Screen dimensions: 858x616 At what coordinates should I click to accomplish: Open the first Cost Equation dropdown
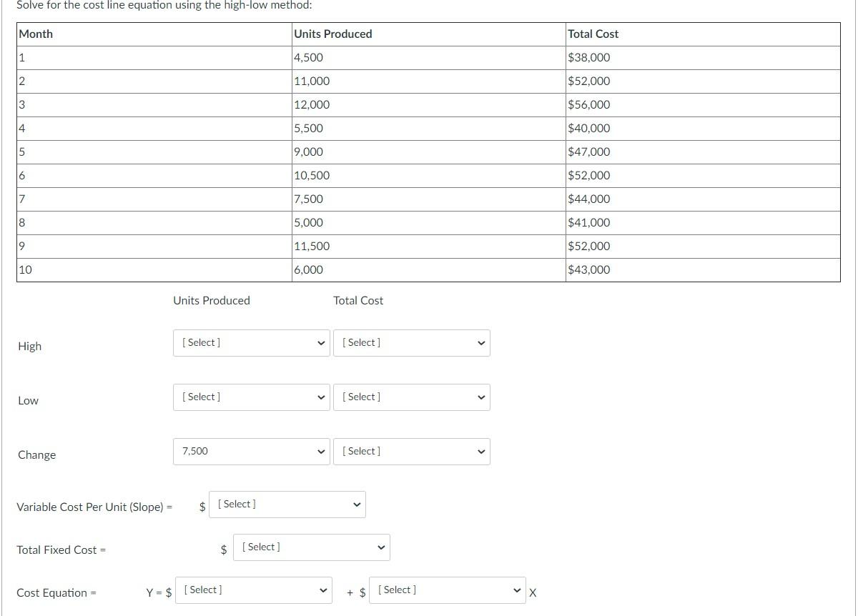pyautogui.click(x=253, y=590)
